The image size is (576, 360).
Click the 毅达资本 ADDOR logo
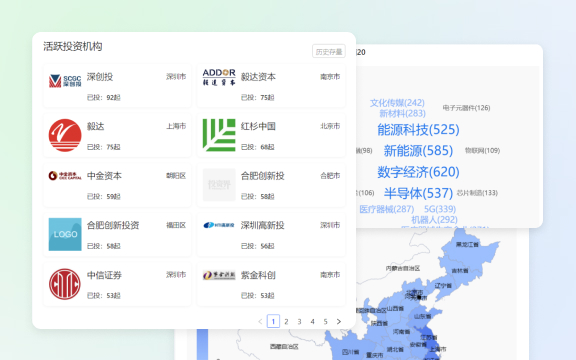coord(219,78)
